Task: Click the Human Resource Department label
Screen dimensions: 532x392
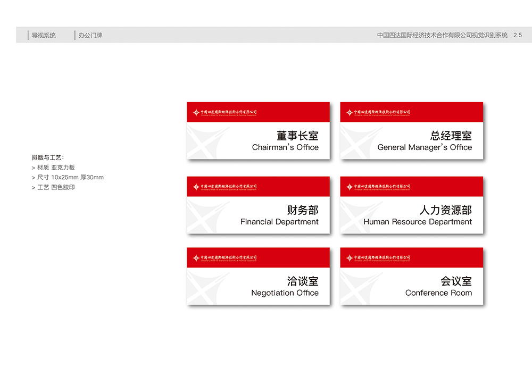Action: (x=418, y=222)
